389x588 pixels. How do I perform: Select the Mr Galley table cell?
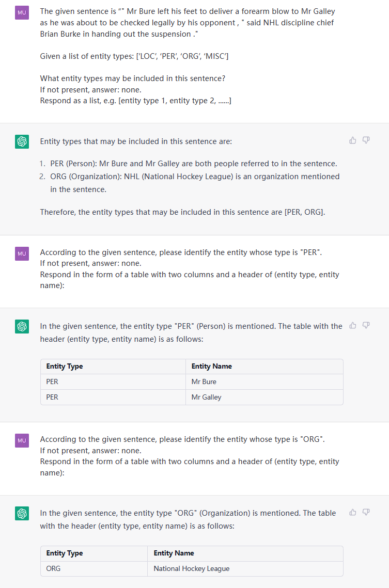click(264, 397)
